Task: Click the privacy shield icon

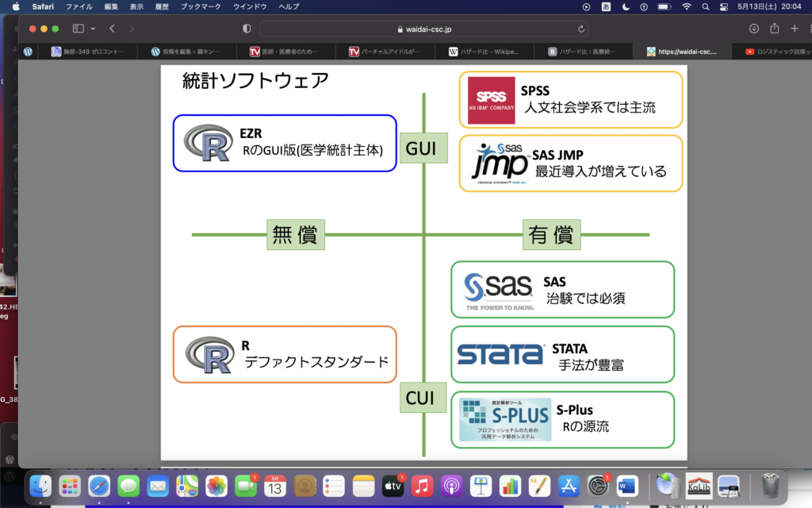Action: coord(247,29)
